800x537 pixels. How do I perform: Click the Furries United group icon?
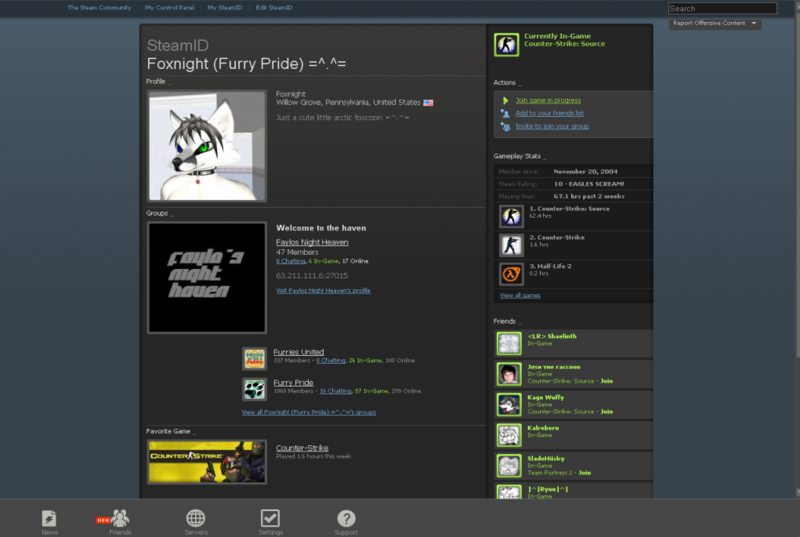point(254,359)
